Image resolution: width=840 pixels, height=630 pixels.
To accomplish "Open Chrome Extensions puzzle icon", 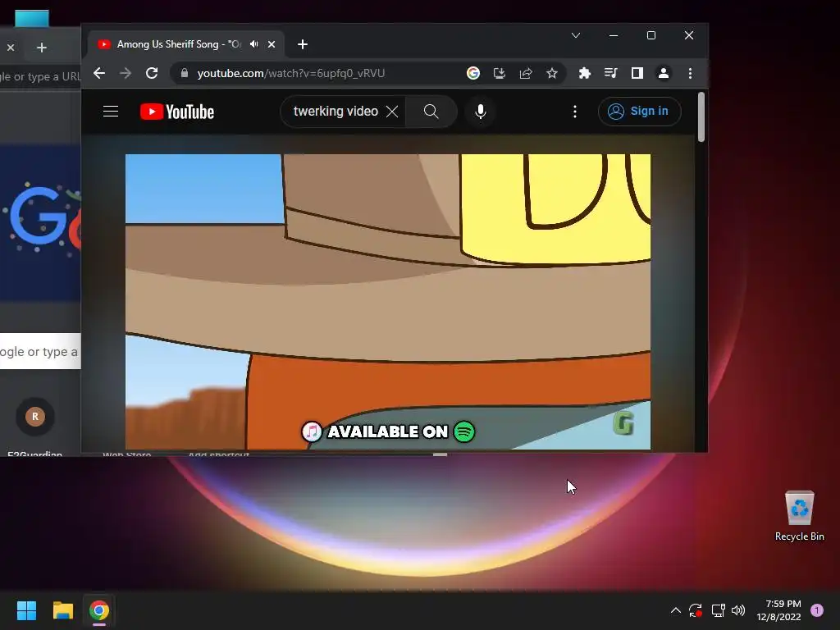I will (584, 73).
